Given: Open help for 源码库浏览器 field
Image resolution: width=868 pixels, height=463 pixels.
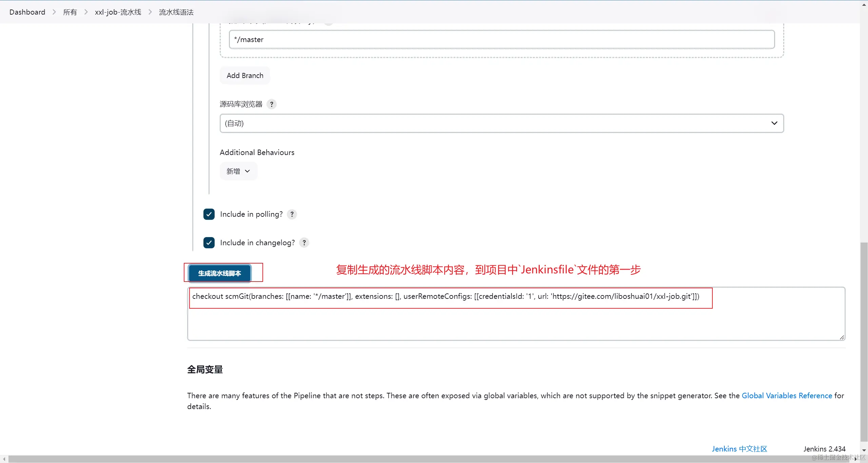Looking at the screenshot, I should pos(271,104).
